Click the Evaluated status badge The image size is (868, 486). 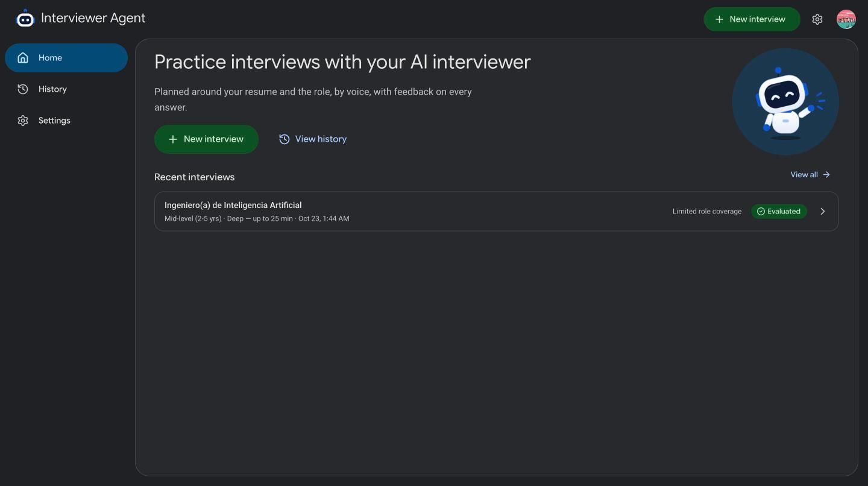(x=779, y=212)
